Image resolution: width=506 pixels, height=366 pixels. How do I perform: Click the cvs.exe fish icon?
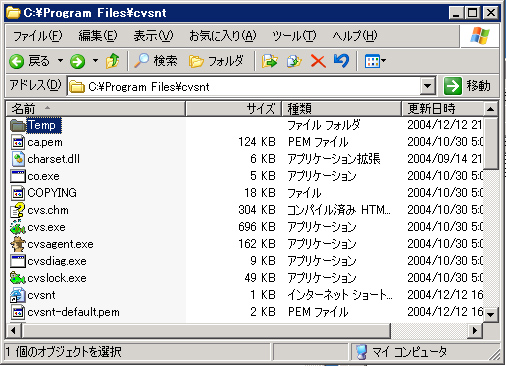pyautogui.click(x=18, y=227)
